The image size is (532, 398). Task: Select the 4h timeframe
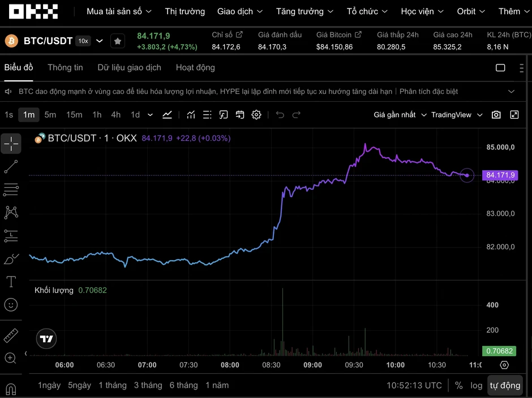coord(115,115)
